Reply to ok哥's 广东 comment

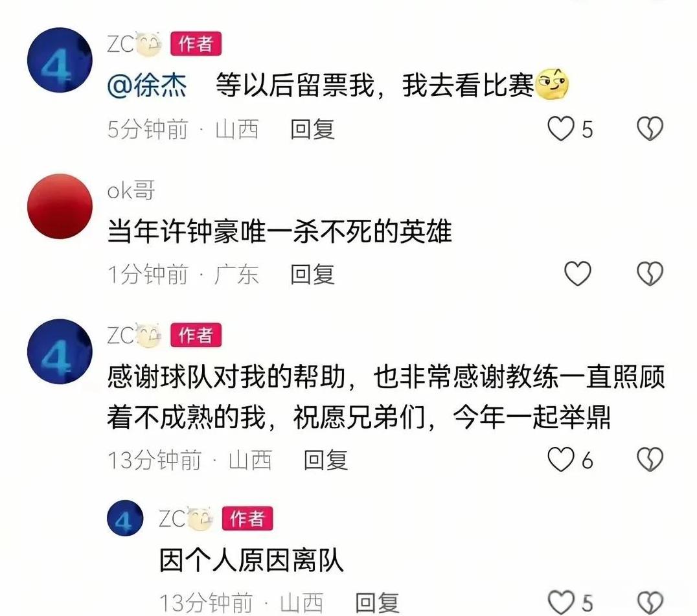coord(312,274)
